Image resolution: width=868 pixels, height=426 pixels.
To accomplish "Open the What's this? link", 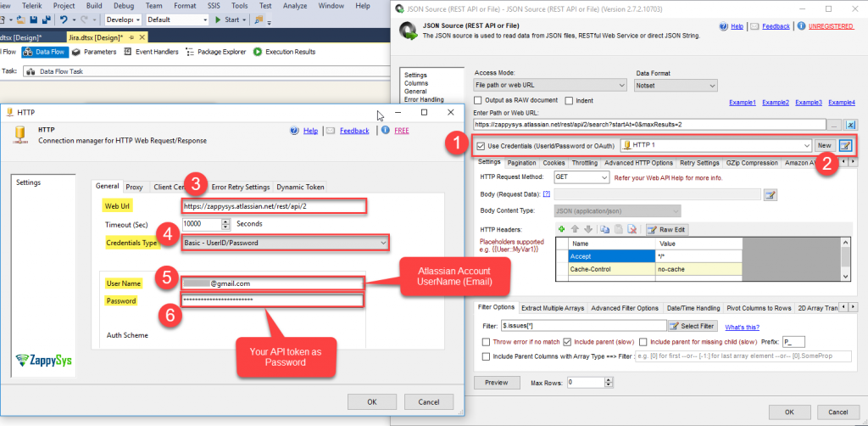I will click(x=741, y=326).
